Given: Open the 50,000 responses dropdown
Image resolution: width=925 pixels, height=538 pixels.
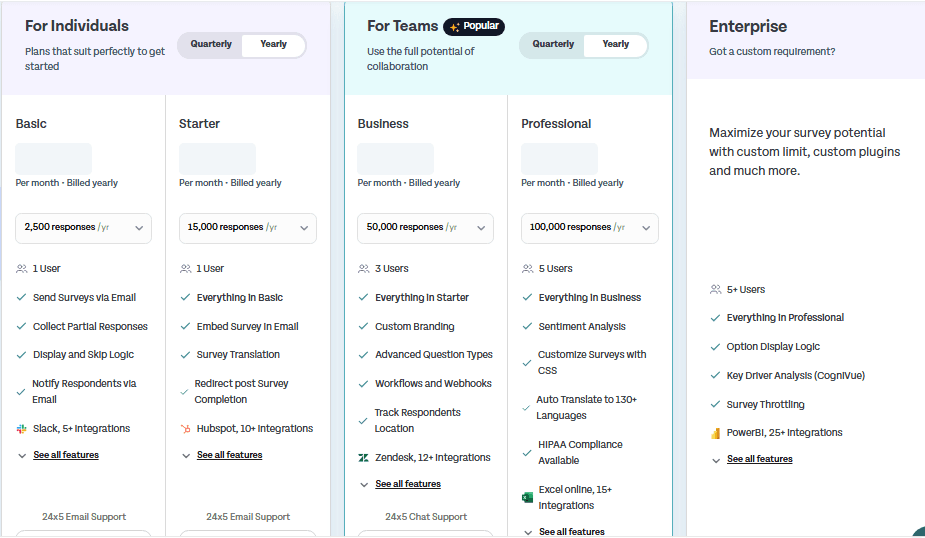Looking at the screenshot, I should [x=425, y=228].
